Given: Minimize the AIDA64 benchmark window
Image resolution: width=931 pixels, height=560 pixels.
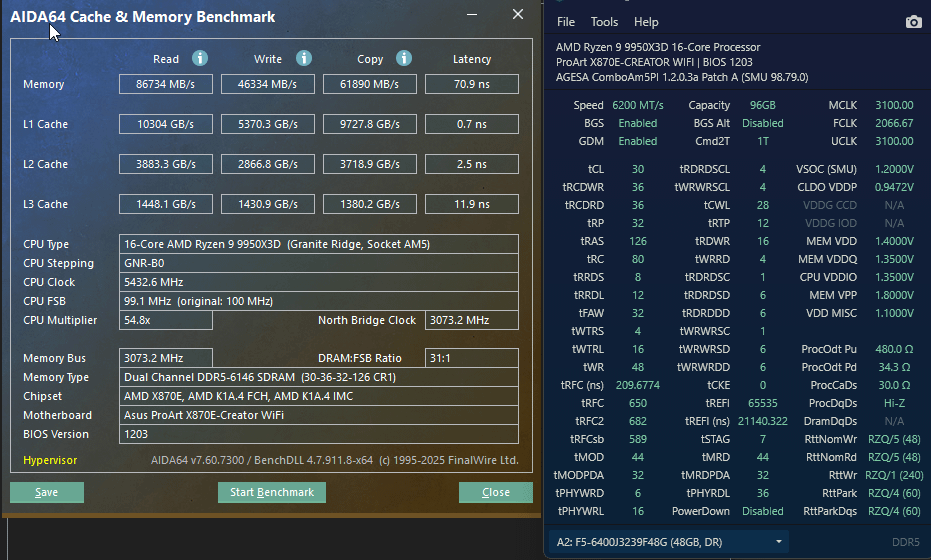Looking at the screenshot, I should 472,14.
